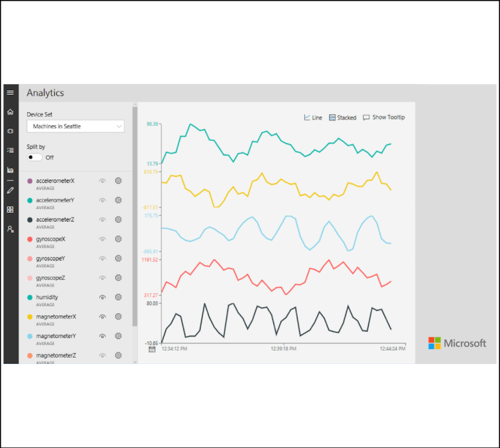Open the calendar date picker below chart
The width and height of the screenshot is (500, 448).
152,349
